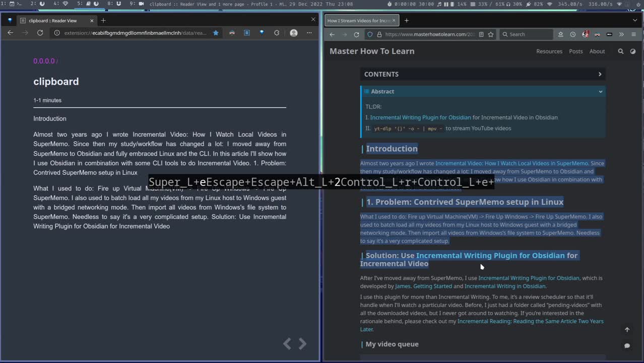Open the Getting Started link
The height and width of the screenshot is (363, 644).
(x=432, y=286)
